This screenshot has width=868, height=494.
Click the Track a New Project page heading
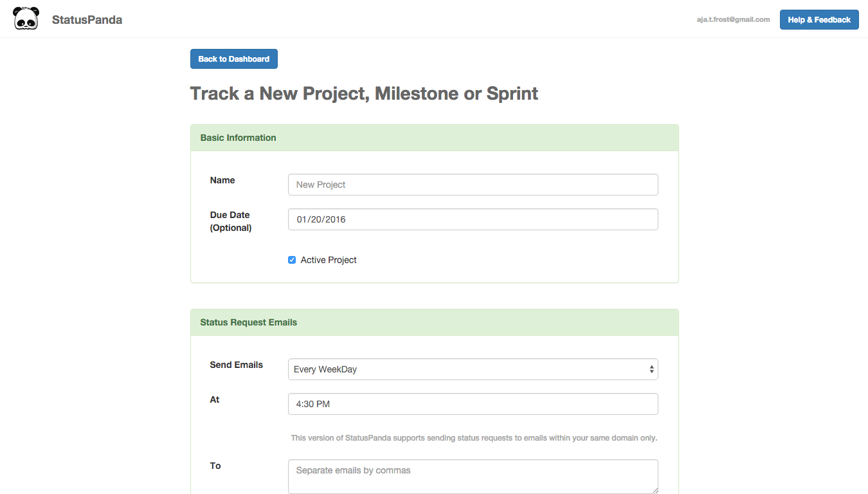pyautogui.click(x=364, y=93)
